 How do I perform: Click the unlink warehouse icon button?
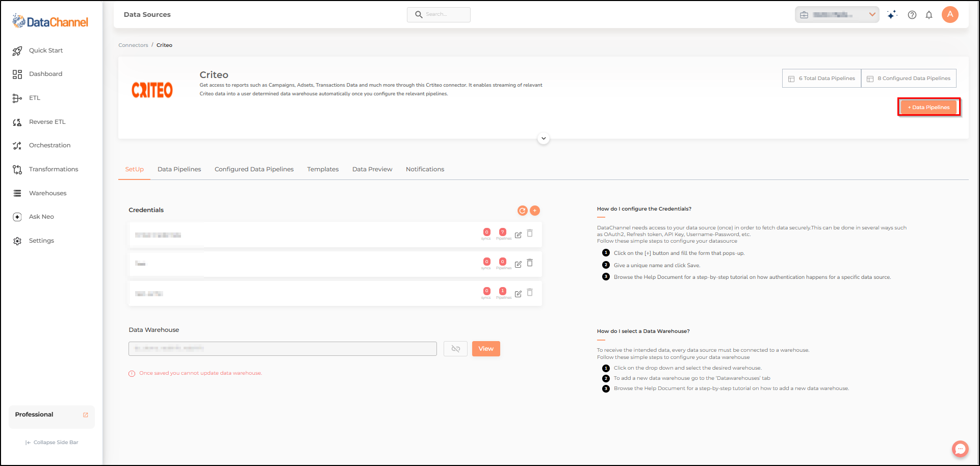[455, 349]
